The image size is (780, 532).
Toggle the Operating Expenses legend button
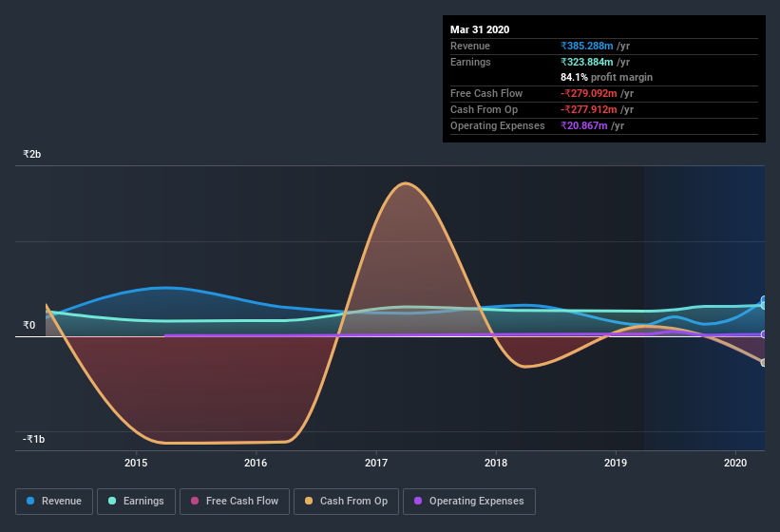(468, 502)
